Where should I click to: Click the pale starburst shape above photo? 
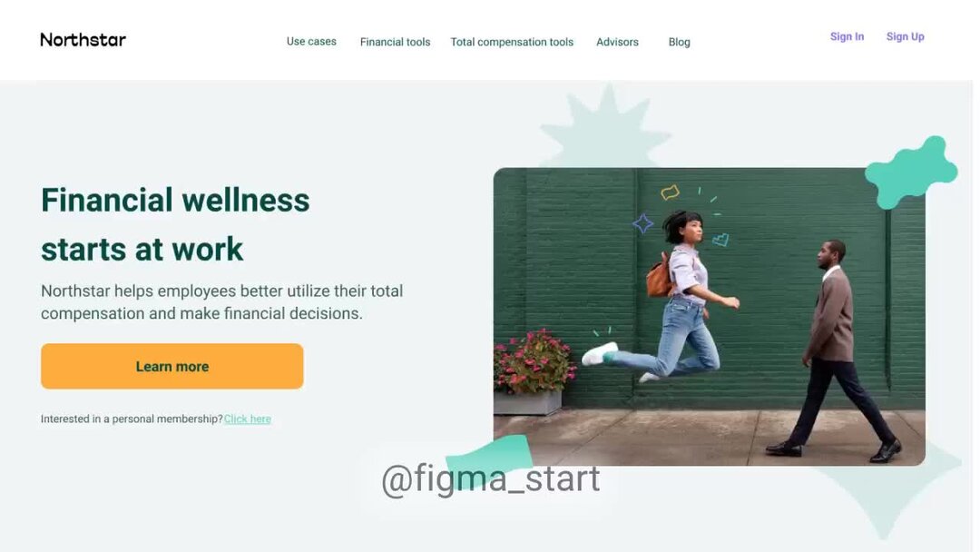(x=605, y=127)
